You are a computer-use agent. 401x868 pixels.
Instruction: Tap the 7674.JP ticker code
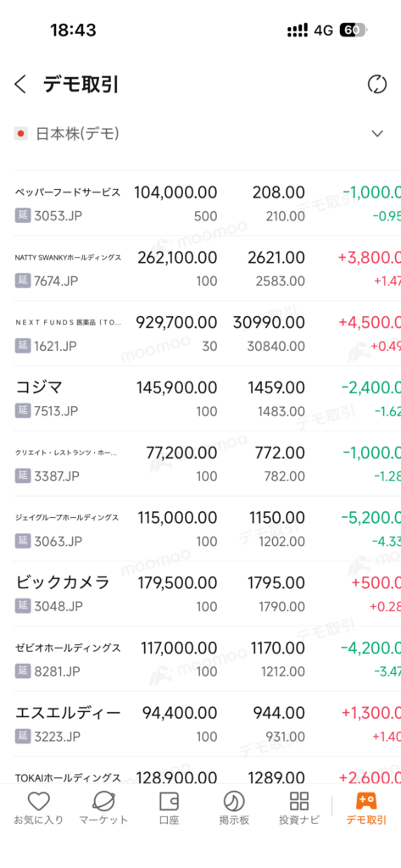click(x=56, y=281)
